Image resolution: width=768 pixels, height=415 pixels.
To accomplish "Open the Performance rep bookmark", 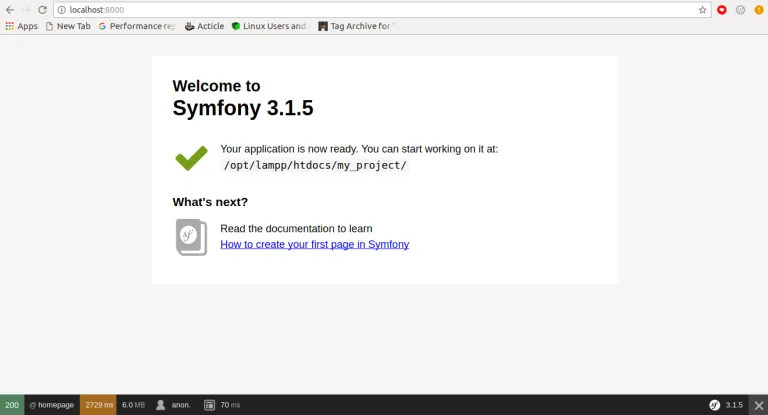I will tap(137, 26).
